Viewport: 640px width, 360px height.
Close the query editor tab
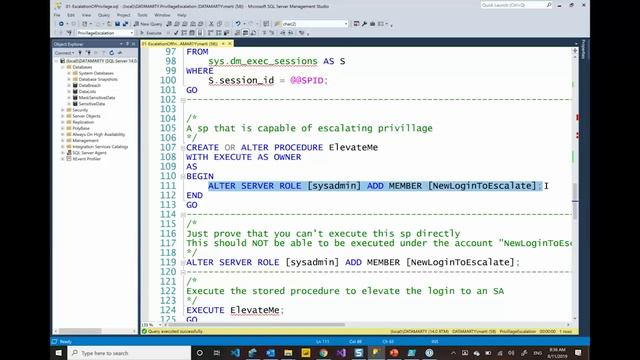coord(230,44)
